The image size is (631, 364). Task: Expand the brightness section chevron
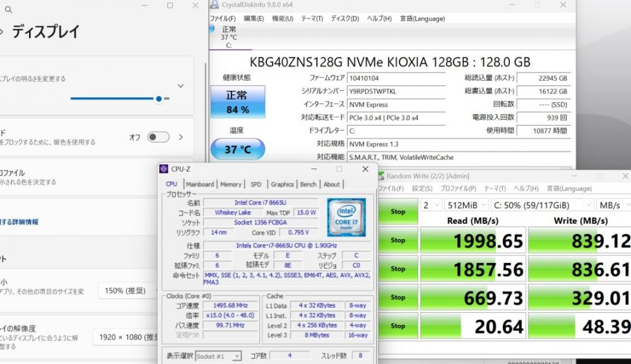(180, 86)
